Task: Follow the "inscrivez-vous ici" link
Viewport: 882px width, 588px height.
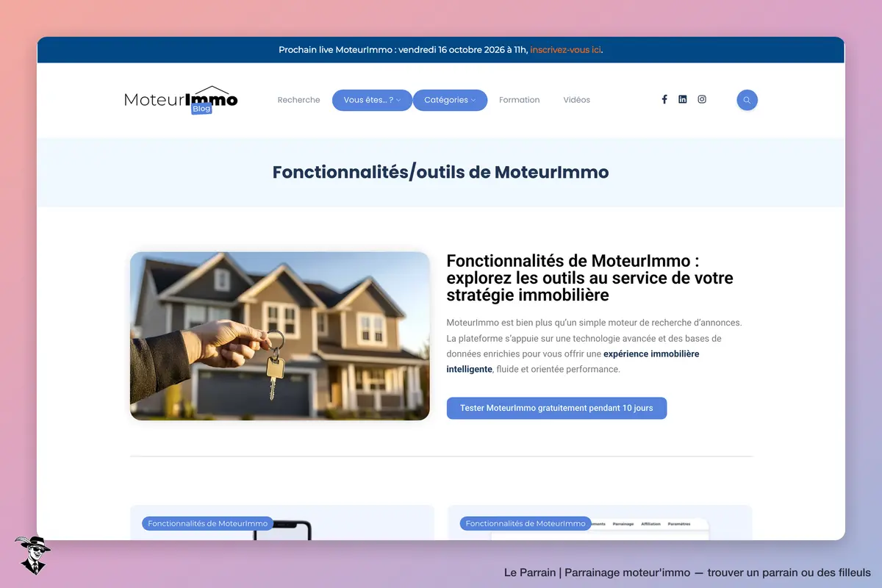Action: pyautogui.click(x=566, y=50)
